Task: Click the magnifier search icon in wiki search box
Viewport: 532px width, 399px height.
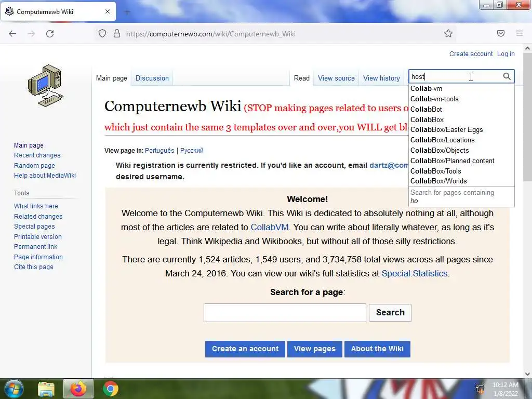Action: (507, 76)
